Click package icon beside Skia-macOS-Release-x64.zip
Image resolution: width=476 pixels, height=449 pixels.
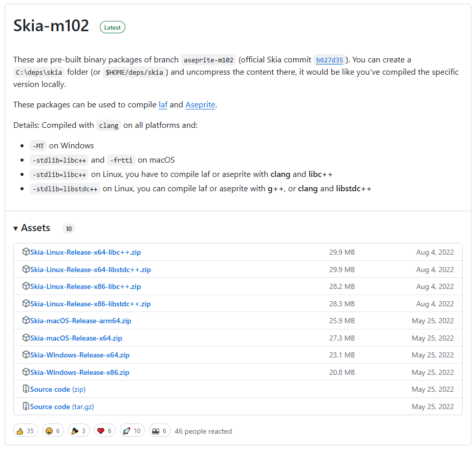pos(26,338)
